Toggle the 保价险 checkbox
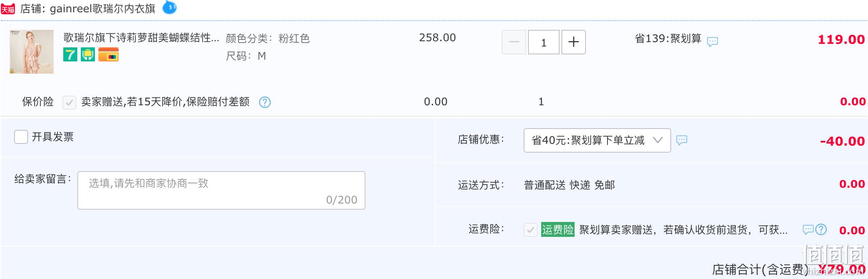This screenshot has height=279, width=868. pos(69,103)
